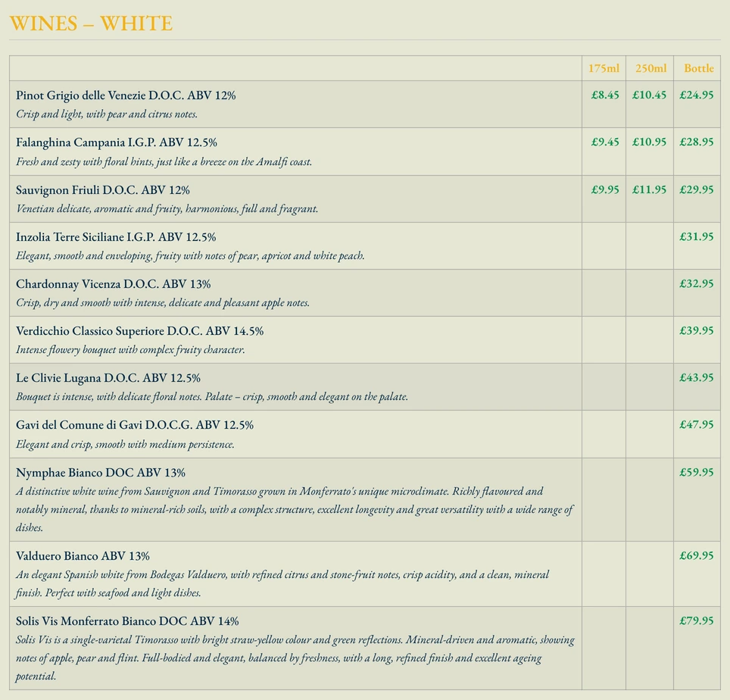
Task: Click the Le Clivie Lugana row title
Action: [108, 378]
